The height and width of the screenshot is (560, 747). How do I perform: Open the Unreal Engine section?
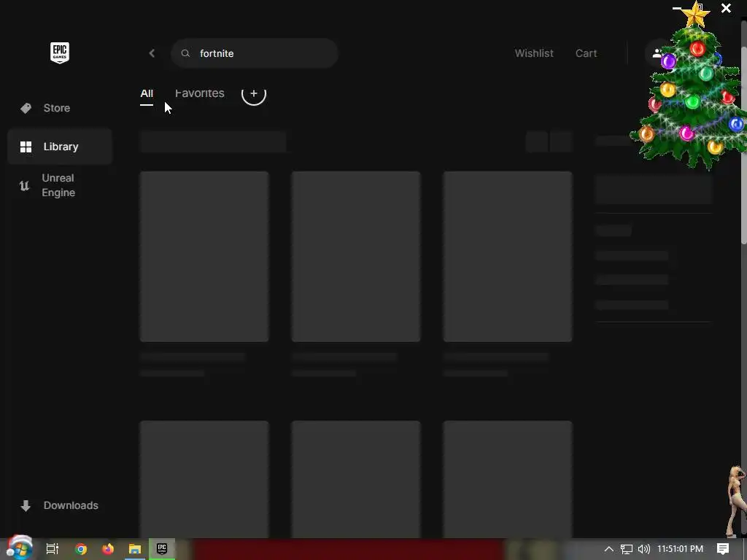coord(60,185)
